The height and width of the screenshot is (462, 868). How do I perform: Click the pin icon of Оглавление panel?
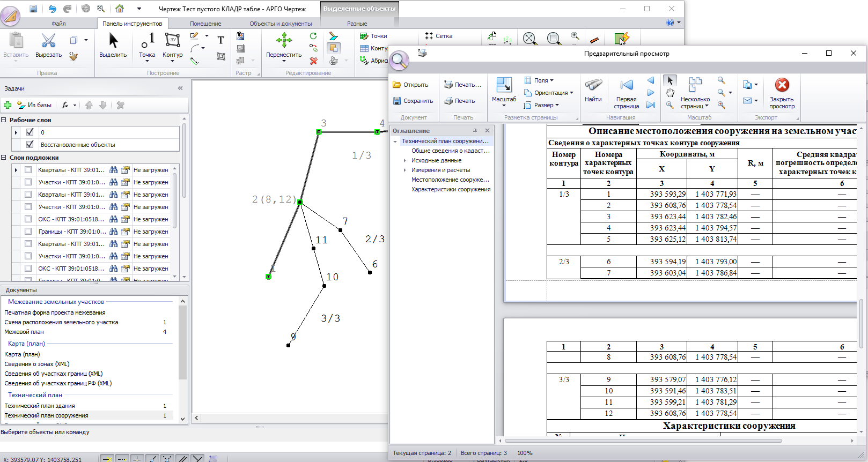(x=475, y=131)
